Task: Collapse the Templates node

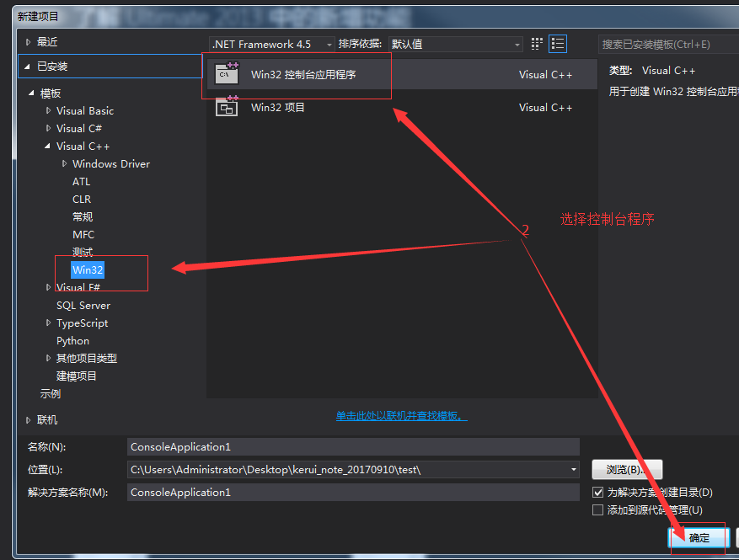Action: click(31, 93)
